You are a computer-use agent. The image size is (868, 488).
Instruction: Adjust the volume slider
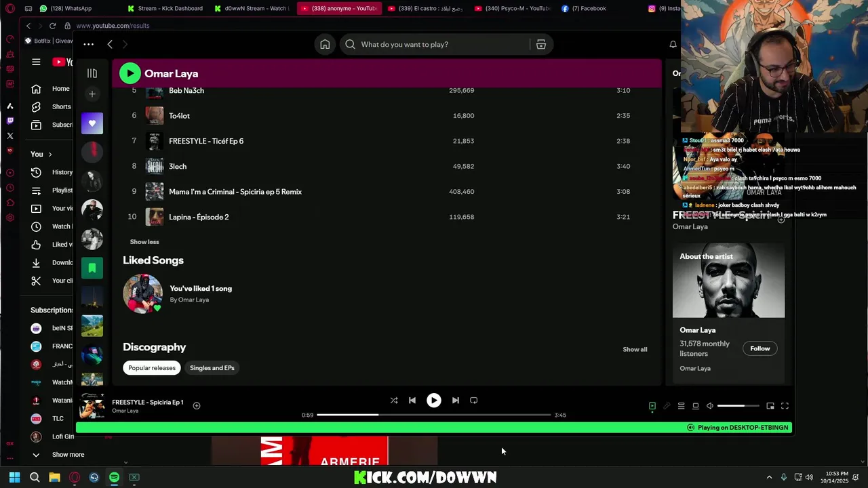(x=738, y=406)
